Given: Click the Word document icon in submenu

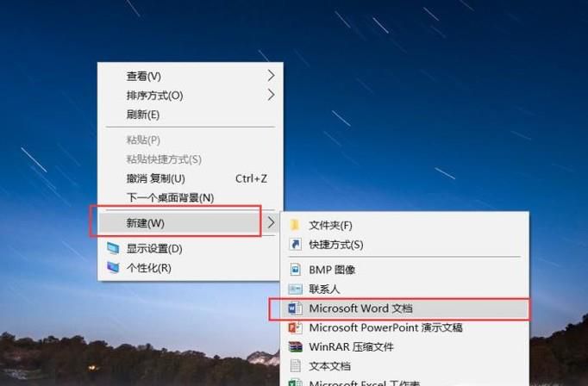Looking at the screenshot, I should tap(295, 308).
